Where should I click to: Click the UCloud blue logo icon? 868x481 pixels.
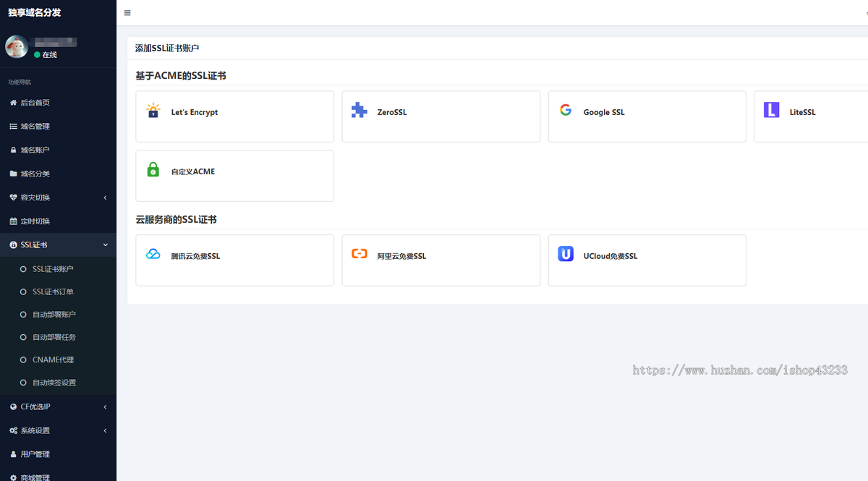[566, 255]
